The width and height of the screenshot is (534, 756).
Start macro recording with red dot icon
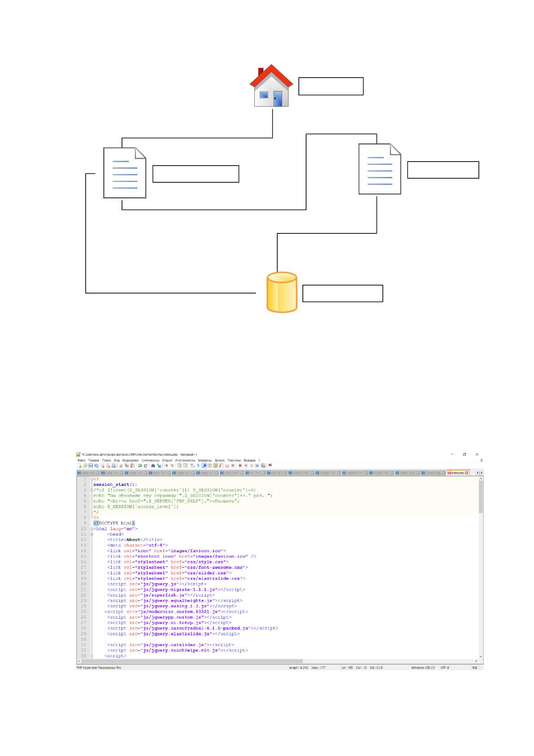pos(240,466)
